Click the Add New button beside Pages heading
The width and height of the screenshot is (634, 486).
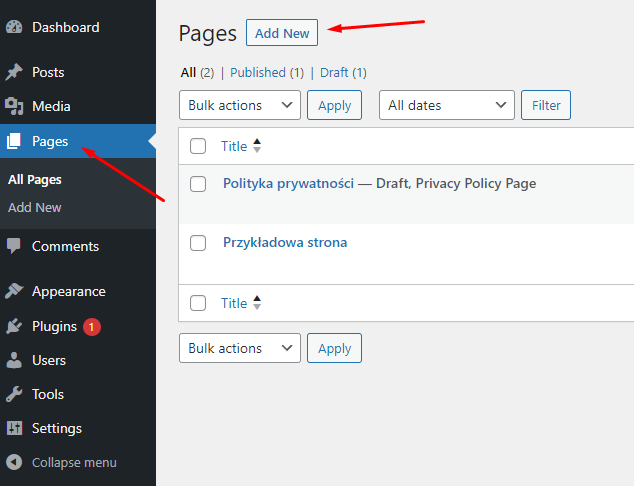coord(282,33)
